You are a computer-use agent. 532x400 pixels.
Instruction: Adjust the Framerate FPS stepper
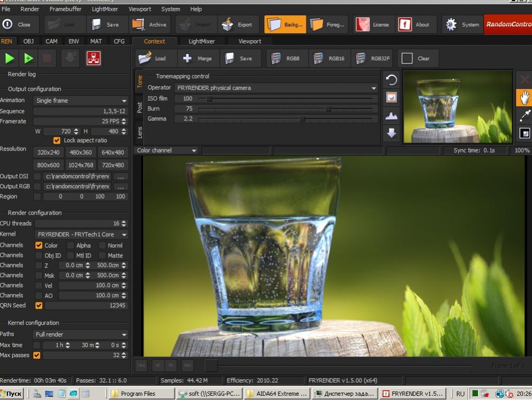123,121
